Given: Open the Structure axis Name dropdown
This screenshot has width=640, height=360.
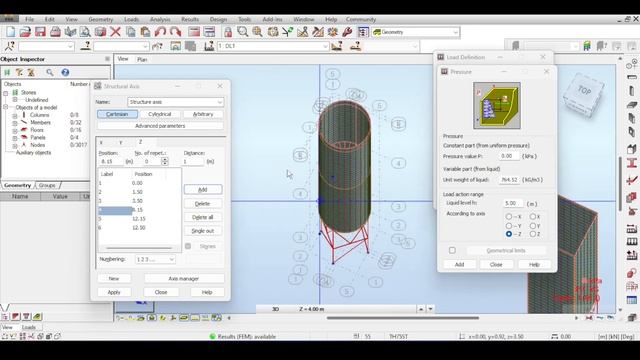Looking at the screenshot, I should click(x=220, y=102).
